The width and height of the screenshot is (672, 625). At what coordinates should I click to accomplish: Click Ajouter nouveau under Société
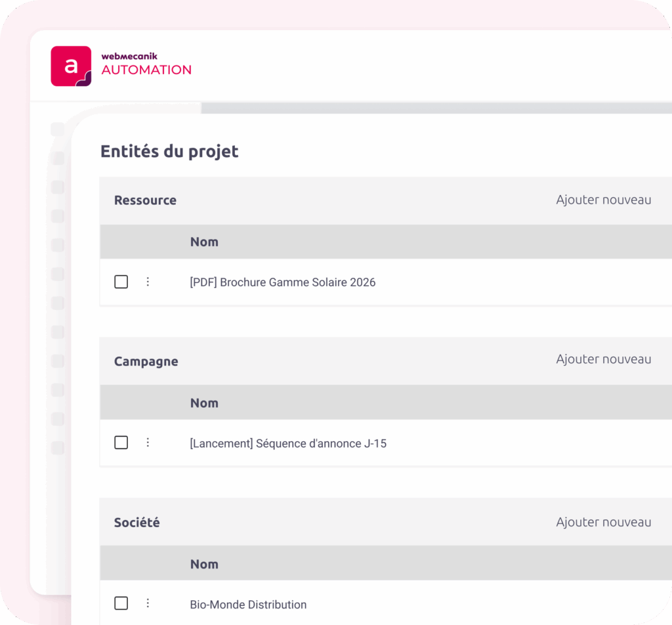click(x=603, y=522)
